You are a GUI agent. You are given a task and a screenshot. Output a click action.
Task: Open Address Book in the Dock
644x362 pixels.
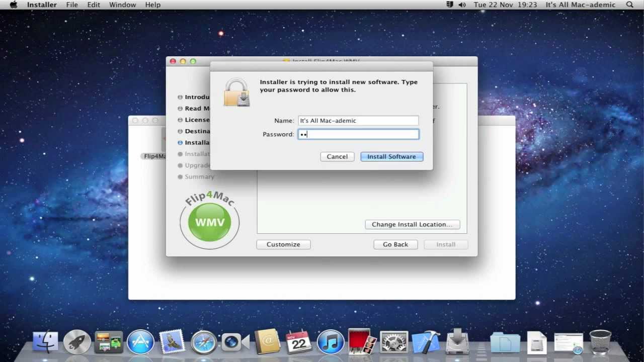tap(267, 342)
